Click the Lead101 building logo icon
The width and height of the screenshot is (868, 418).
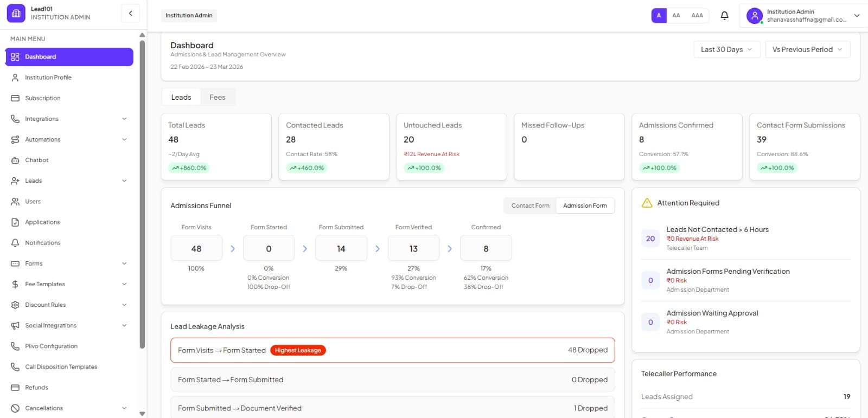(16, 14)
